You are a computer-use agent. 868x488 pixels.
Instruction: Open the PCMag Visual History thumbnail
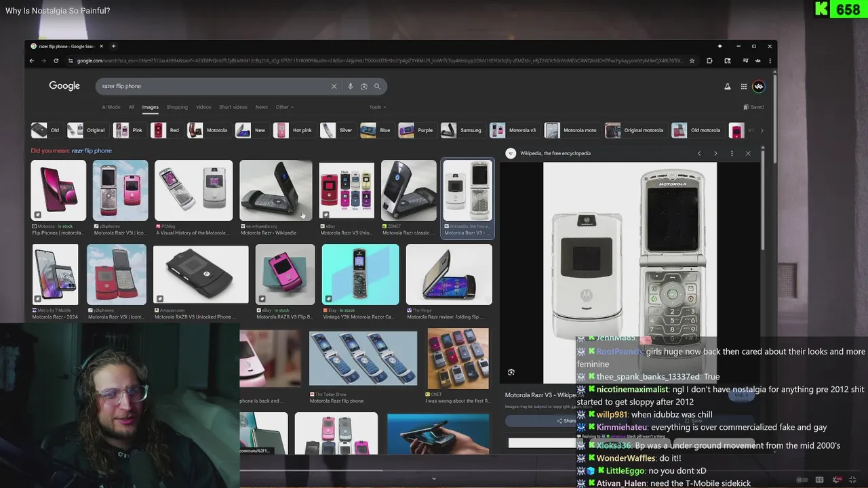coord(193,190)
